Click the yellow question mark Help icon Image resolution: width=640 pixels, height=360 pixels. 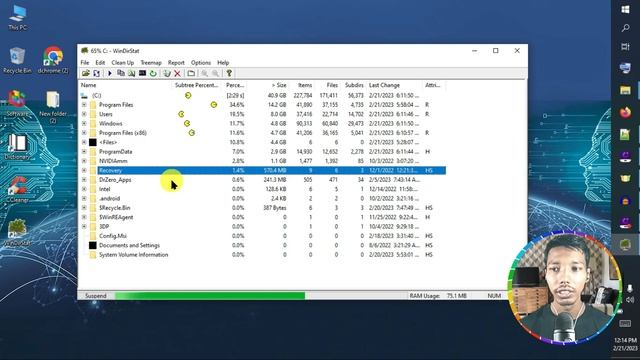click(229, 73)
